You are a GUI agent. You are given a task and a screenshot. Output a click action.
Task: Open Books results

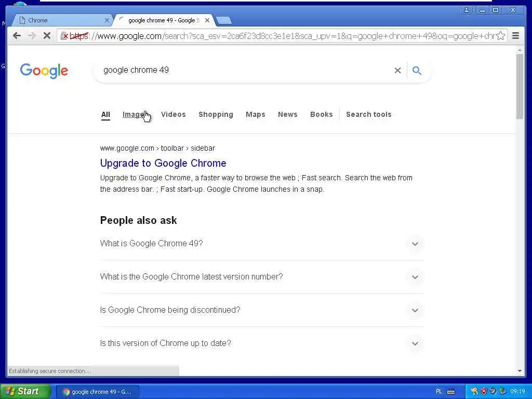pyautogui.click(x=321, y=115)
